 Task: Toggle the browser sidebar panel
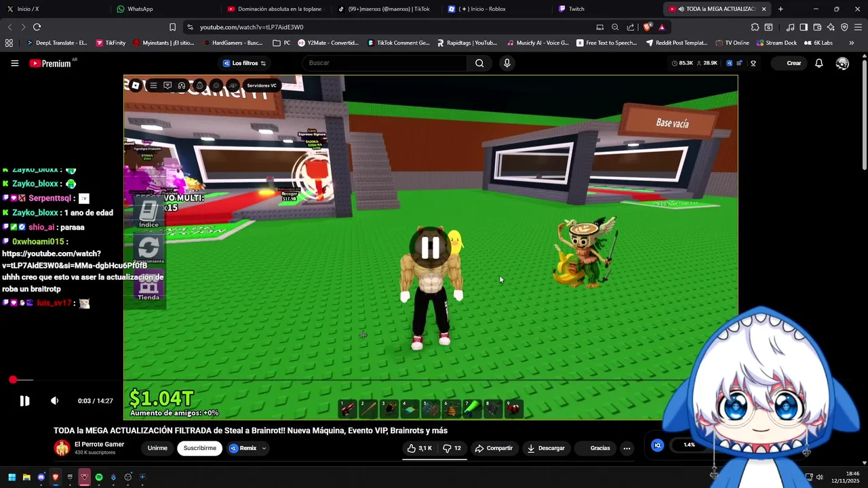tap(804, 27)
